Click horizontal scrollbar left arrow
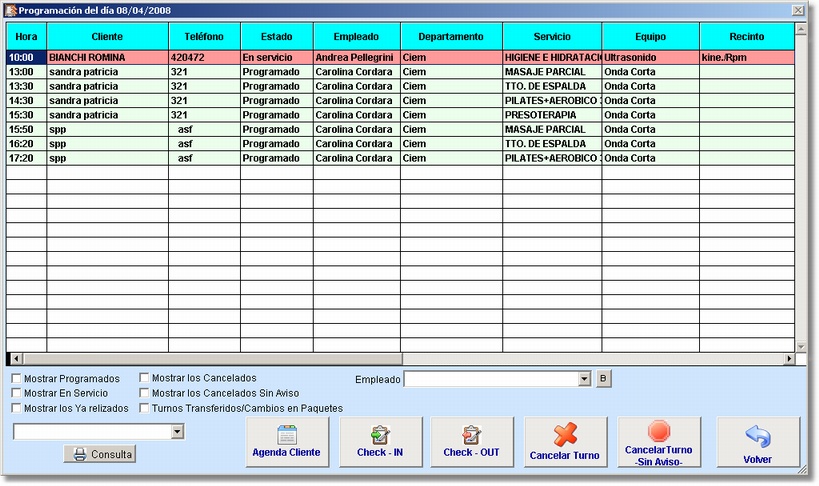 16,358
